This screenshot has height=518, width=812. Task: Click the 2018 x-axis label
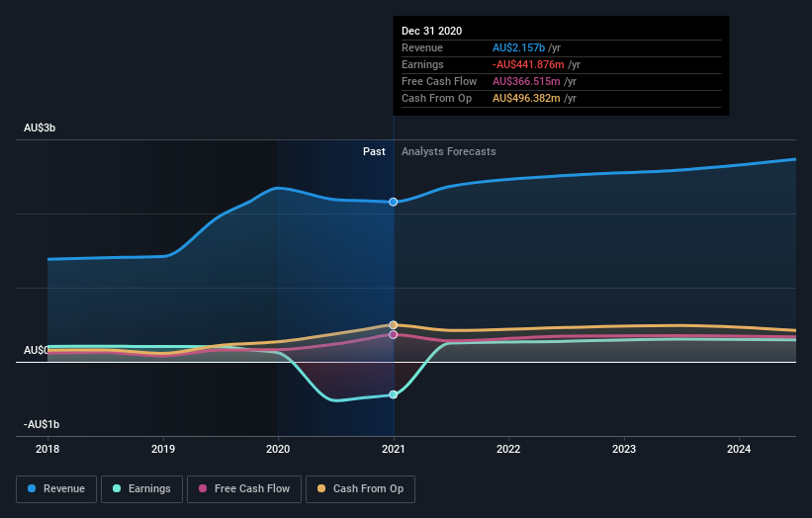[x=47, y=449]
